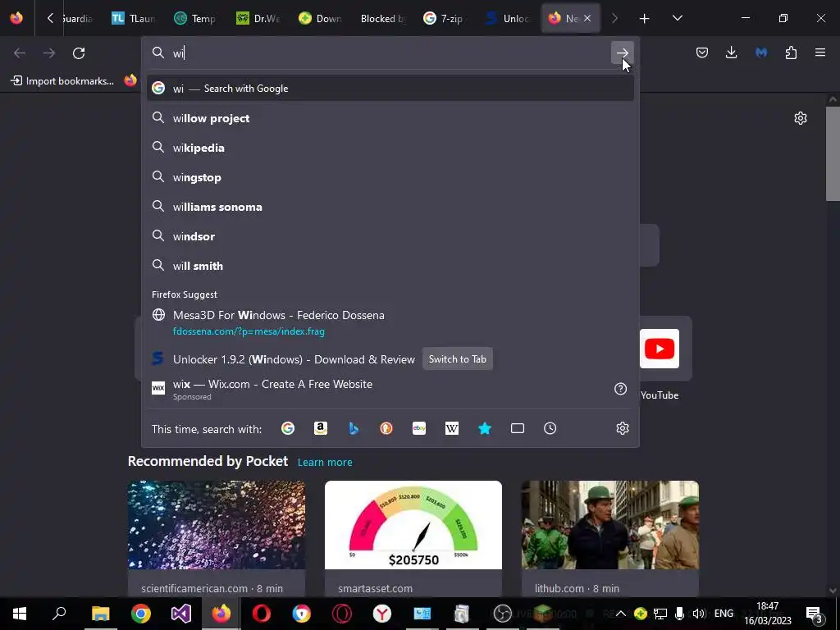Open the notification center icon
This screenshot has width=840, height=630.
coord(815,614)
